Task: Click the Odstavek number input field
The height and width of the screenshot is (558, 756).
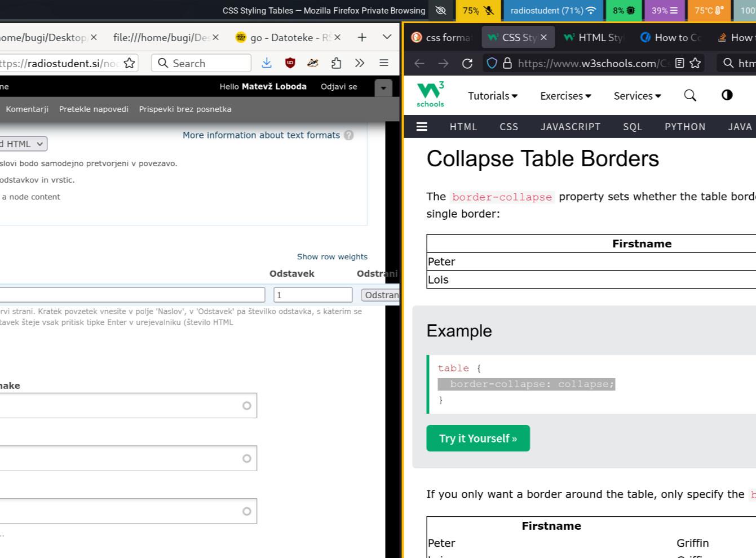Action: click(x=313, y=295)
